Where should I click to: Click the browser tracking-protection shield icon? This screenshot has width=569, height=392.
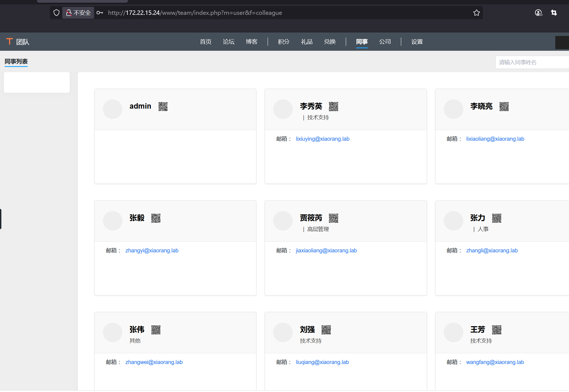tap(56, 13)
